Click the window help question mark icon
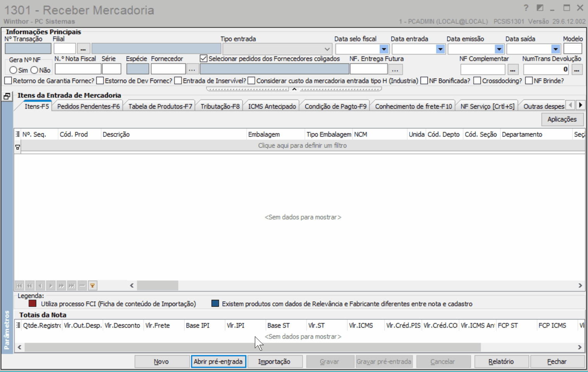Viewport: 588px width, 372px height. pos(526,8)
